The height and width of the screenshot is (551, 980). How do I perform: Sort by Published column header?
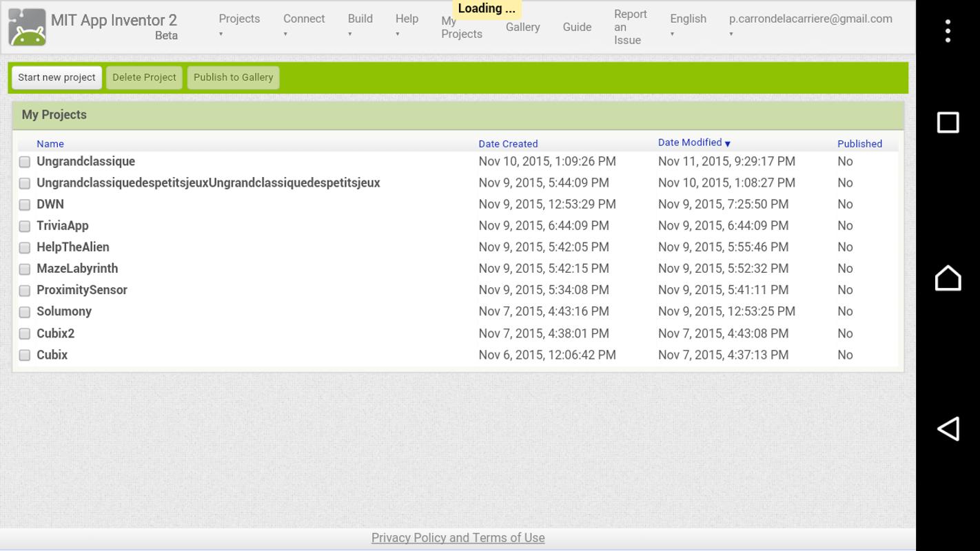(x=859, y=144)
